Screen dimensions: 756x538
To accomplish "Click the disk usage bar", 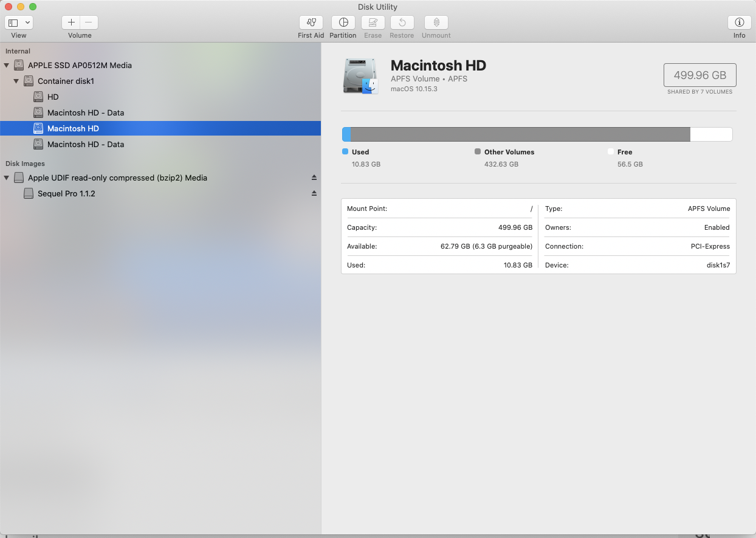I will tap(537, 134).
